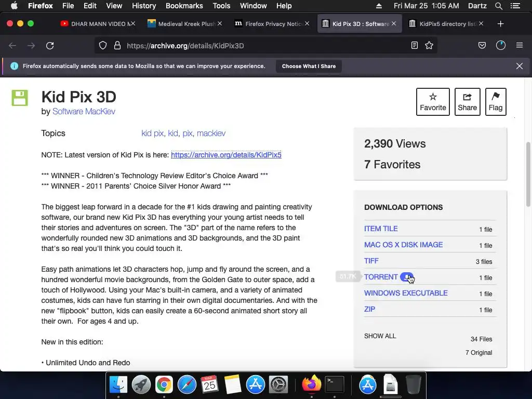The width and height of the screenshot is (532, 399).
Task: Open the Tools menu
Action: pyautogui.click(x=221, y=6)
